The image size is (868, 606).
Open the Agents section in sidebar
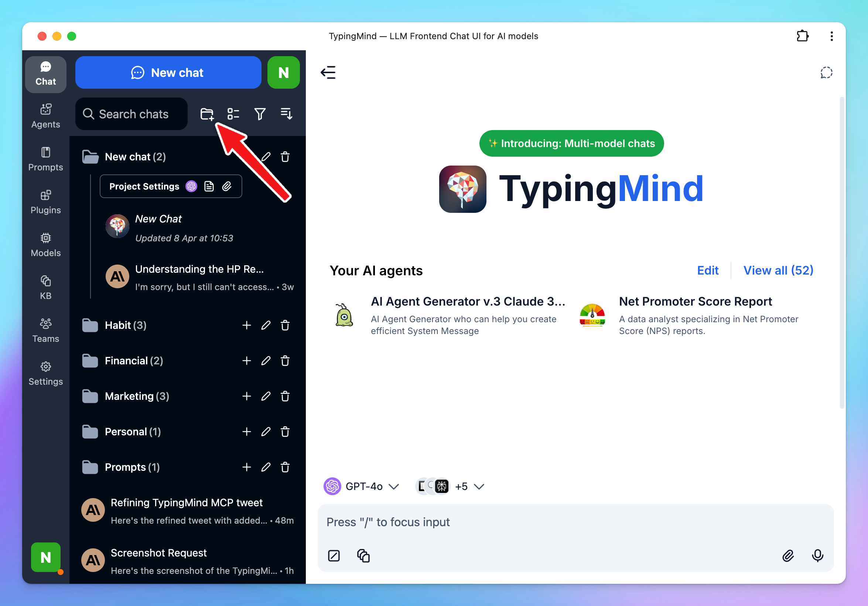(45, 116)
